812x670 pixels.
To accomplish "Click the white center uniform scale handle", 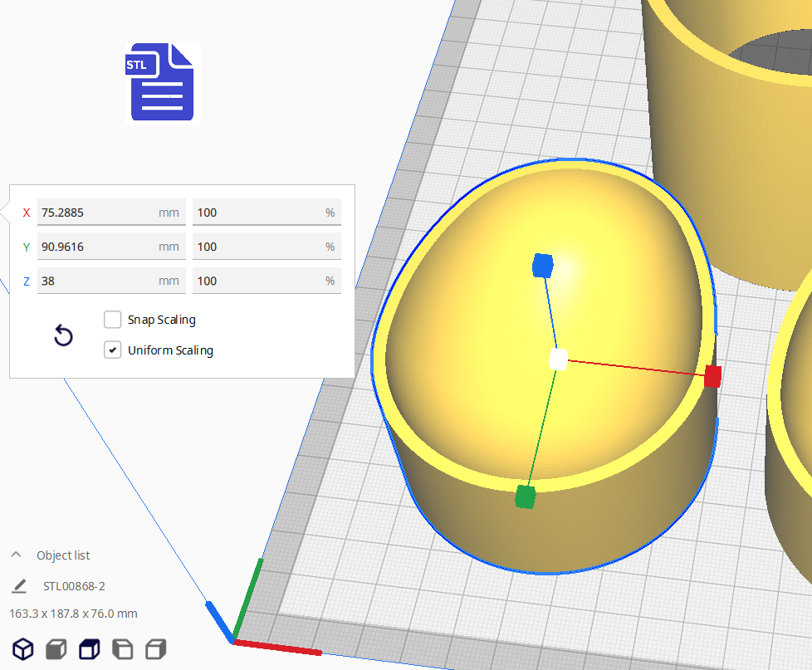I will (x=559, y=359).
